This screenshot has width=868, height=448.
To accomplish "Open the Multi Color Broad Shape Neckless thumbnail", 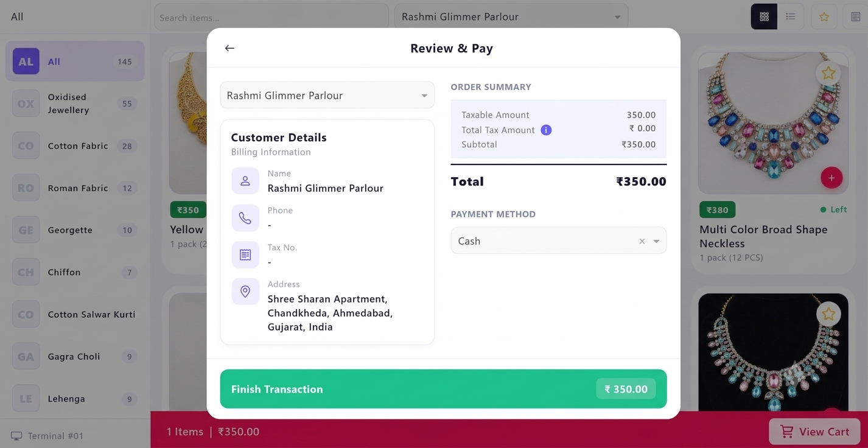I will point(773,124).
